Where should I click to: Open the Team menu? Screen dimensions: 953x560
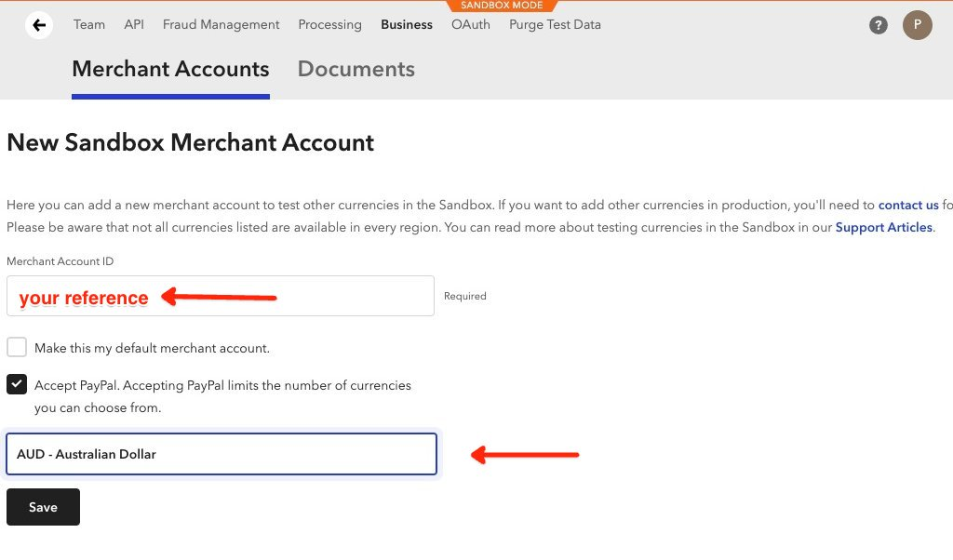[89, 25]
